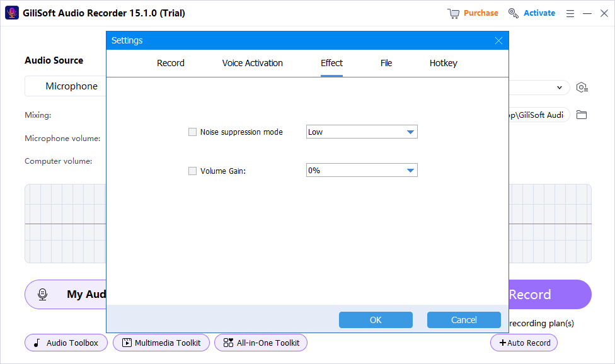
Task: Enable Noise suppression mode checkbox
Action: [x=192, y=132]
